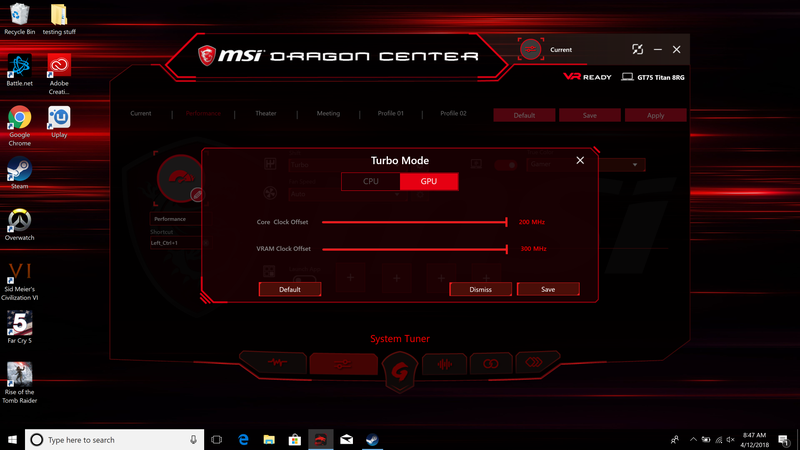Screen dimensions: 800x450
Task: Toggle the True Color switch
Action: (x=506, y=165)
